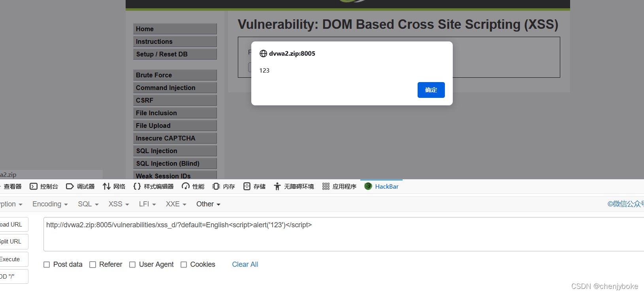Open the Command Injection page
Image resolution: width=644 pixels, height=294 pixels.
click(175, 88)
